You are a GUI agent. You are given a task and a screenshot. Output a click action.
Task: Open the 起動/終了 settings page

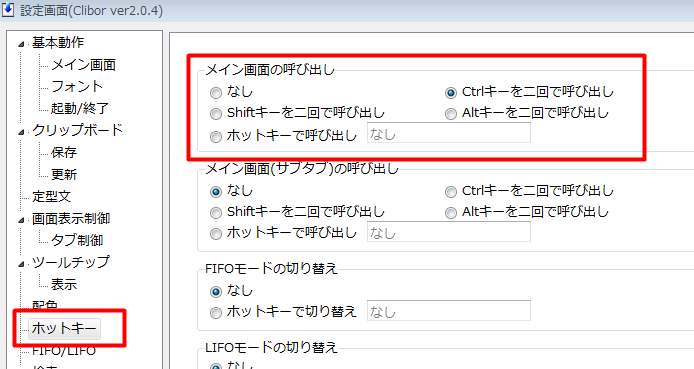click(x=80, y=108)
